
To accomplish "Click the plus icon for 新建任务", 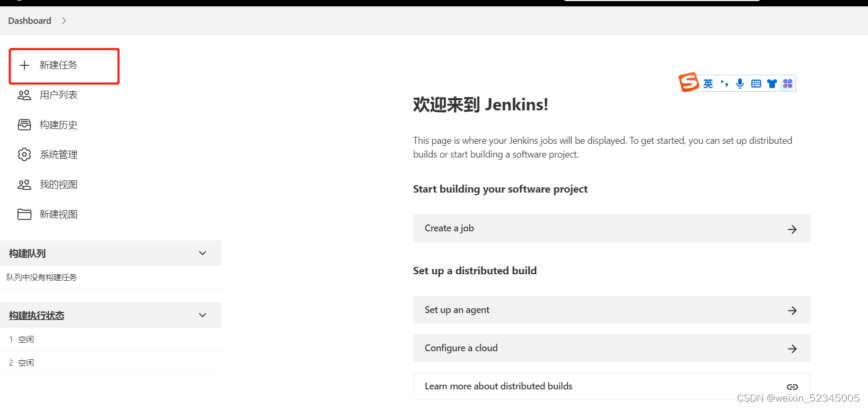I will 24,65.
